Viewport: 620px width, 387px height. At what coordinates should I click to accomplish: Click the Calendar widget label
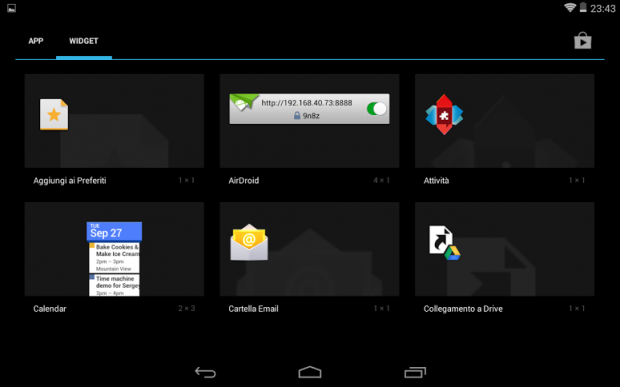(49, 309)
